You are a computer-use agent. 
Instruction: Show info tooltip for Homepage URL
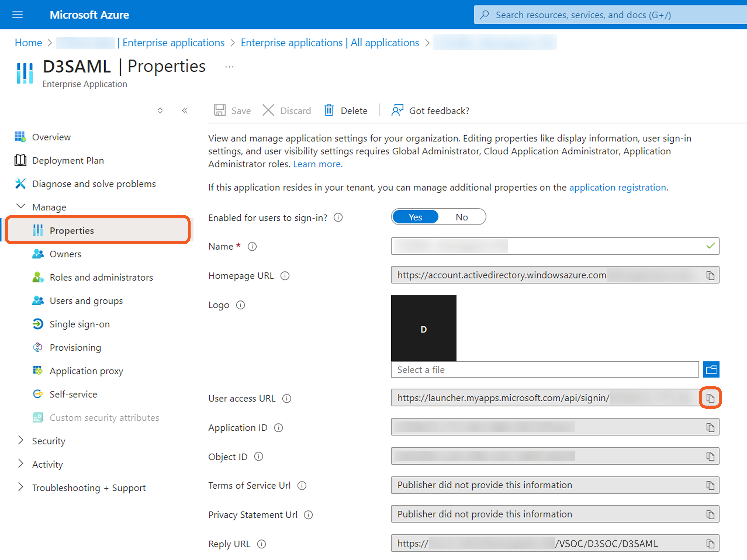click(285, 276)
